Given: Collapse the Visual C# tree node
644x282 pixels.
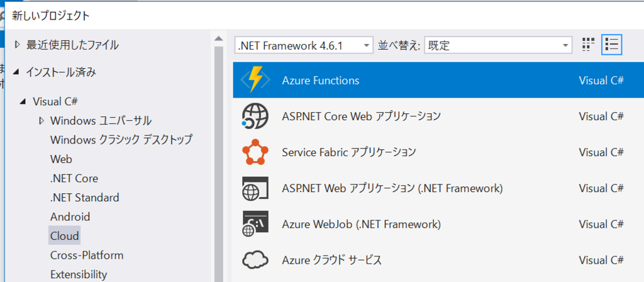Looking at the screenshot, I should [x=24, y=101].
